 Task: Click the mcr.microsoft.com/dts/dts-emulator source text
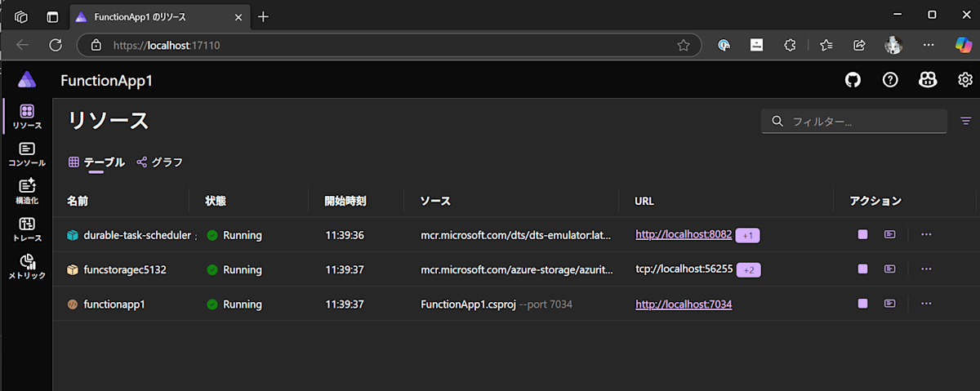coord(515,235)
